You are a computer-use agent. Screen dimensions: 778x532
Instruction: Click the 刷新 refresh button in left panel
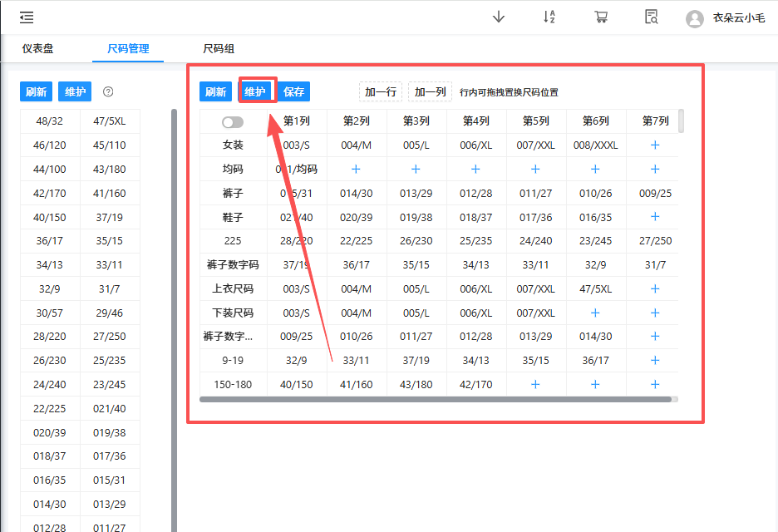[x=36, y=92]
